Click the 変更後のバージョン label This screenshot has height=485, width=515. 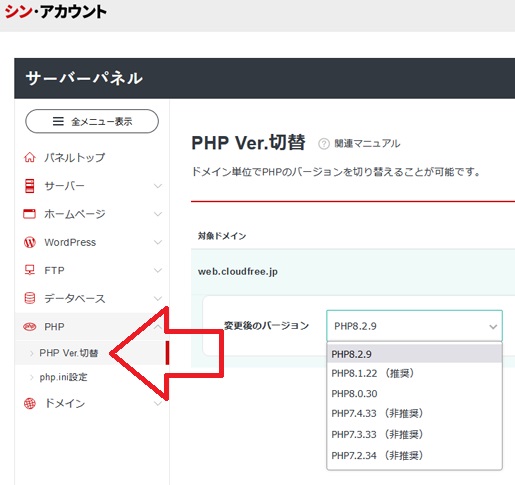point(267,325)
